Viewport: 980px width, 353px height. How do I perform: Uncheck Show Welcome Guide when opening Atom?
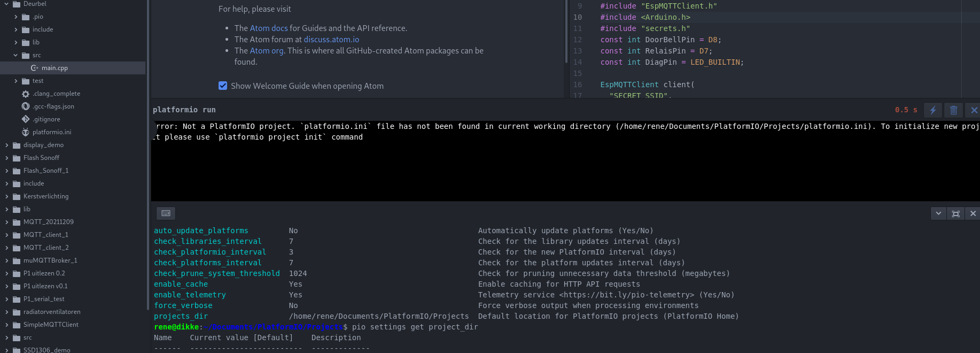click(223, 86)
